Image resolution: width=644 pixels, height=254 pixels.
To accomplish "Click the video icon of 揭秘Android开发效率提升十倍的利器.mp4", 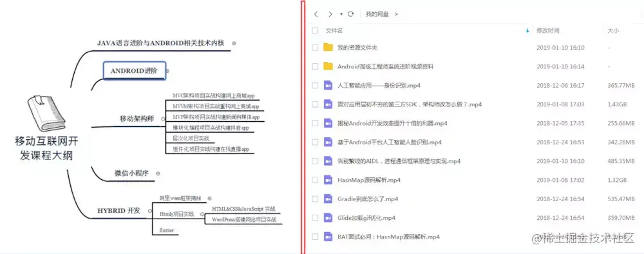I will [328, 123].
